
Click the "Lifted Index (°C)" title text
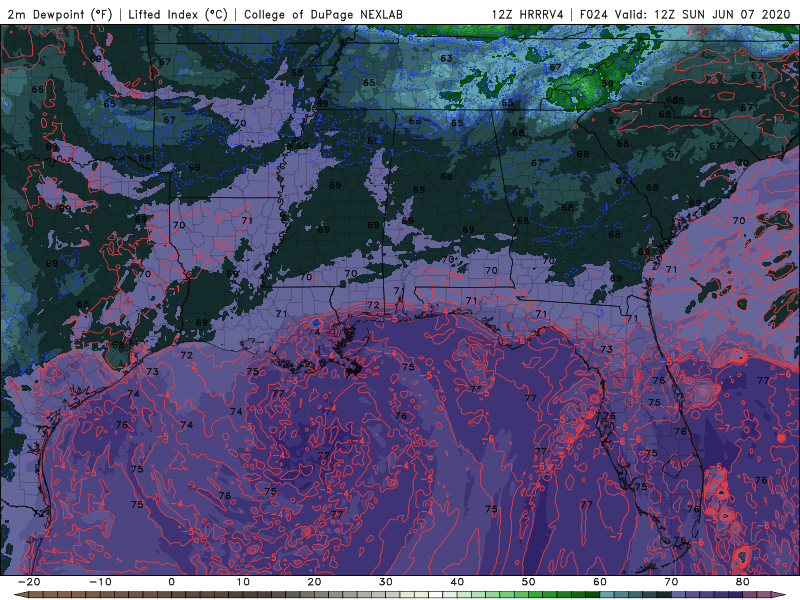(x=178, y=14)
